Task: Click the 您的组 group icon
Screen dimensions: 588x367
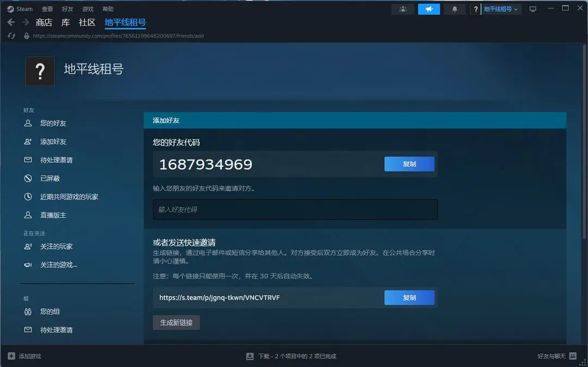Action: click(28, 311)
